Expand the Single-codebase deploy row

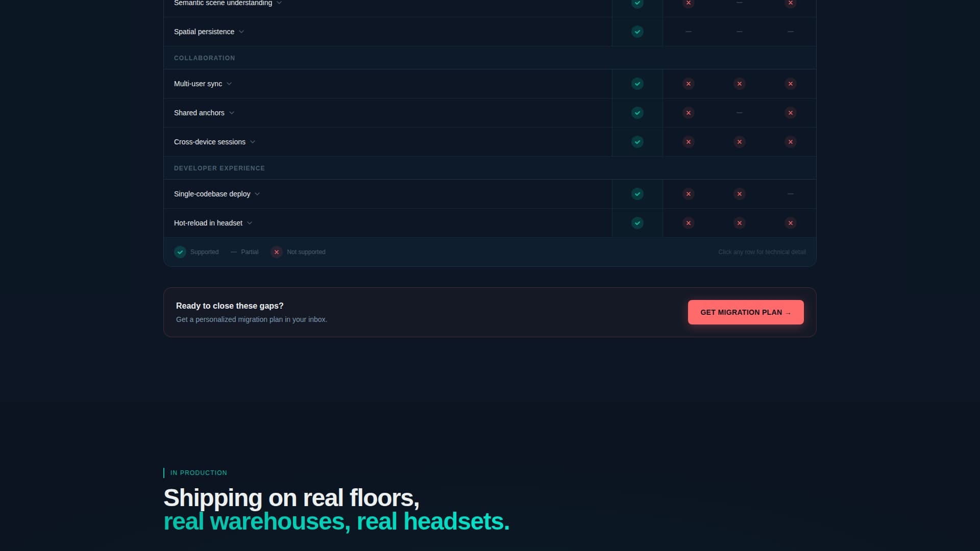pos(258,194)
